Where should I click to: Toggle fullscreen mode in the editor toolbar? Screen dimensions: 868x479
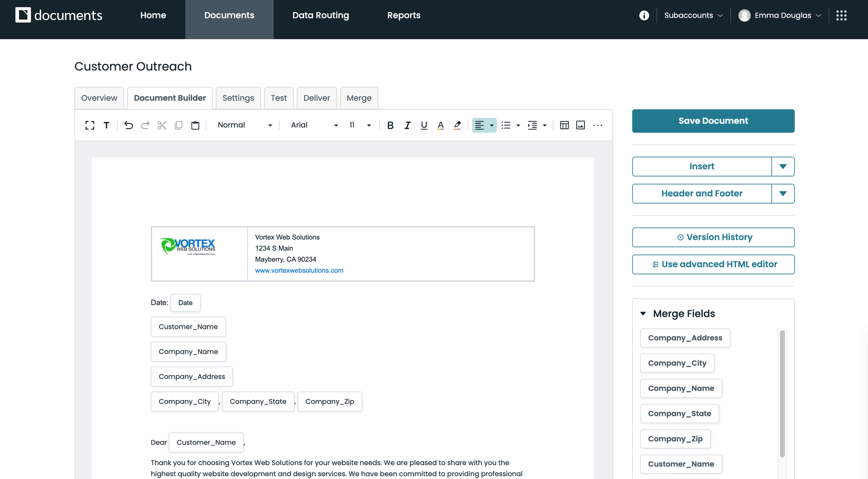(x=89, y=125)
